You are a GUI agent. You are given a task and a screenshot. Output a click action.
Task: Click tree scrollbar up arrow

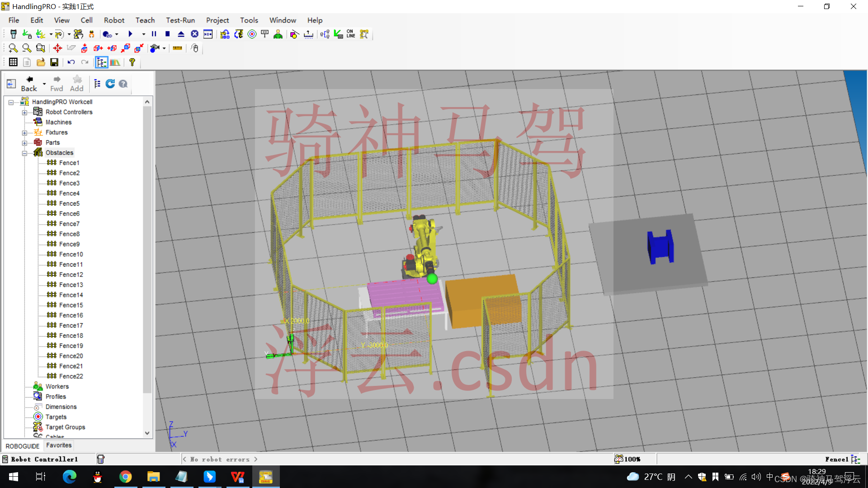point(147,102)
